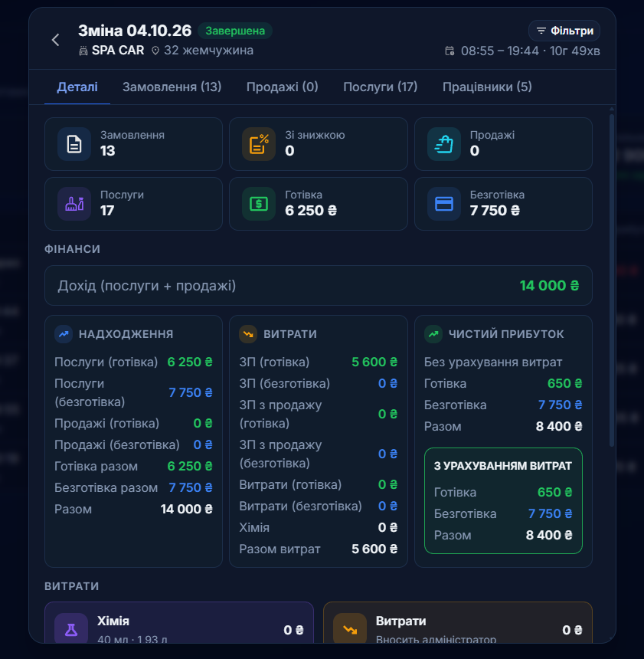This screenshot has width=644, height=659.
Task: Click the location pin icon near 32 жемчужина
Action: pos(155,51)
